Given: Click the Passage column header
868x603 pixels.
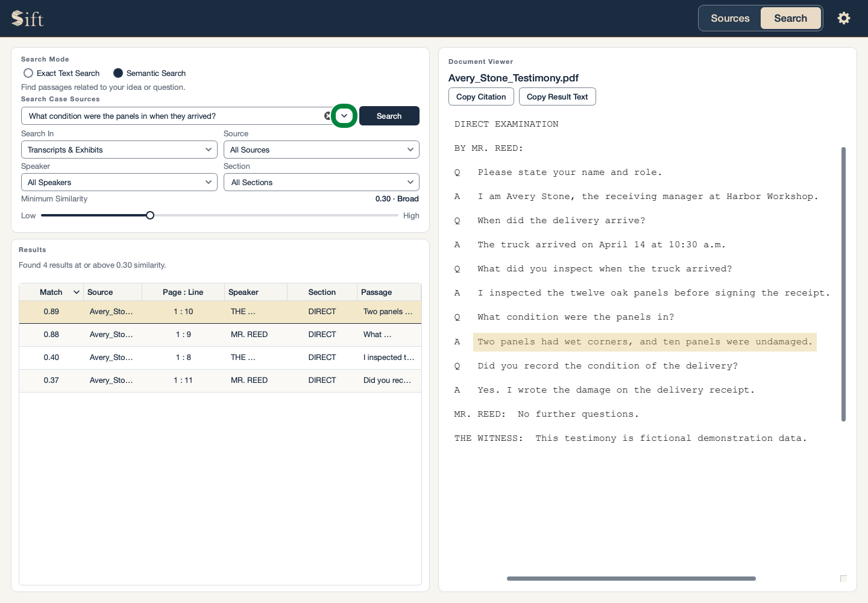Looking at the screenshot, I should click(x=389, y=292).
